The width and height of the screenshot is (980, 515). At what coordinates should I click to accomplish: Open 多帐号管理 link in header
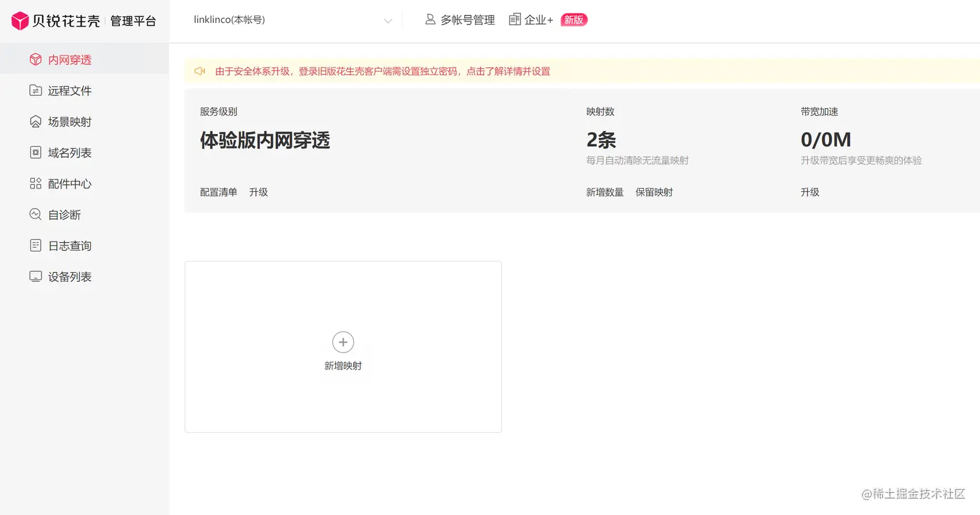[x=460, y=20]
